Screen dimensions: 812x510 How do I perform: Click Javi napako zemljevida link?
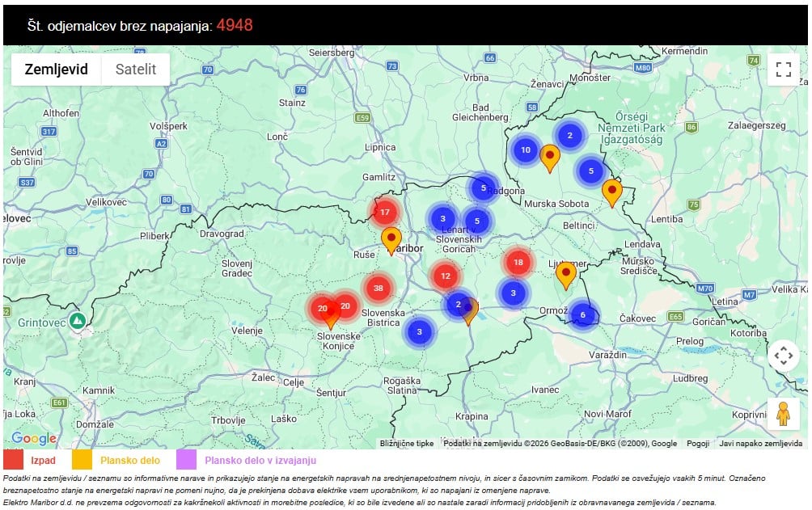tap(760, 443)
